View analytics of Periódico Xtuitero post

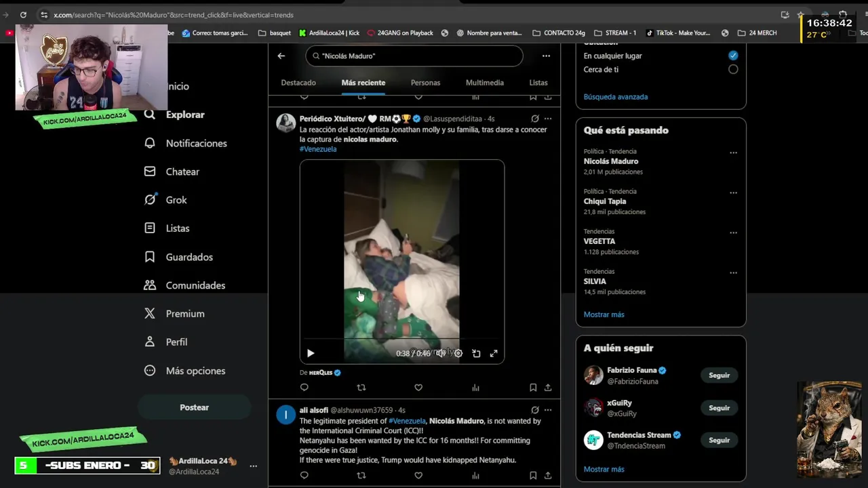point(475,388)
